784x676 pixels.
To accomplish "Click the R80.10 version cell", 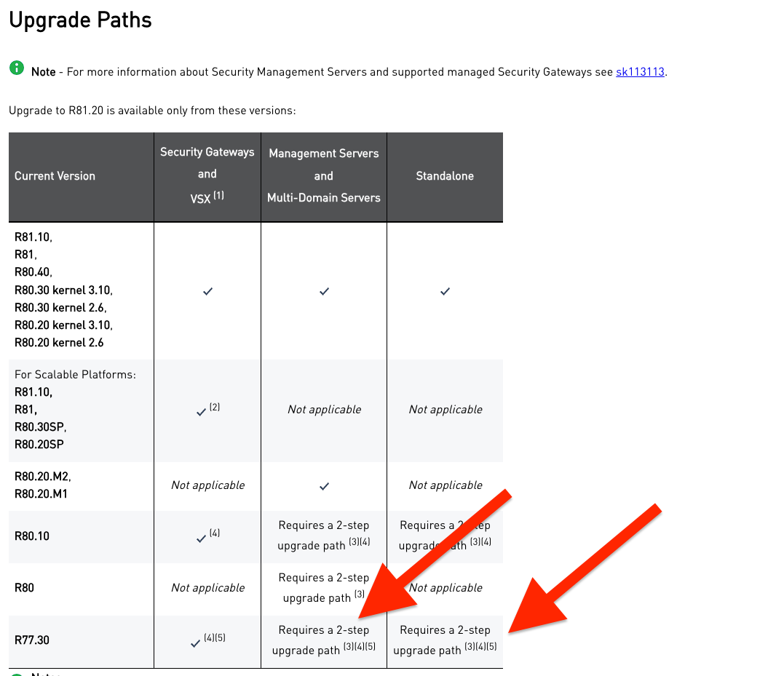I will click(x=32, y=536).
